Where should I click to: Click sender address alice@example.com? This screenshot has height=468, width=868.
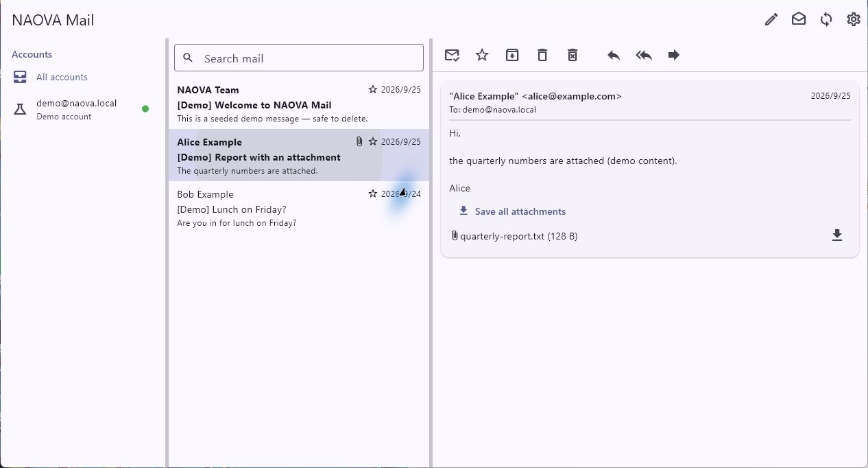pos(572,96)
